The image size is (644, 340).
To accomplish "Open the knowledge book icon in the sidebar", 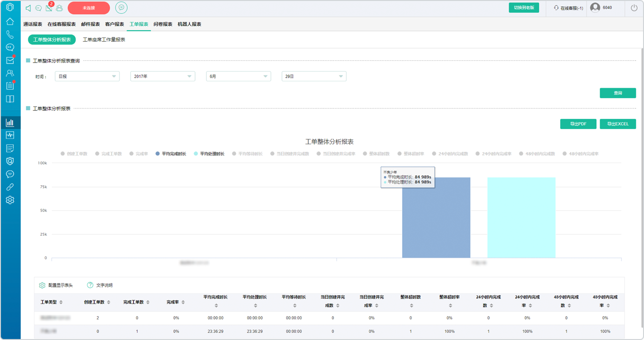I will pyautogui.click(x=10, y=99).
